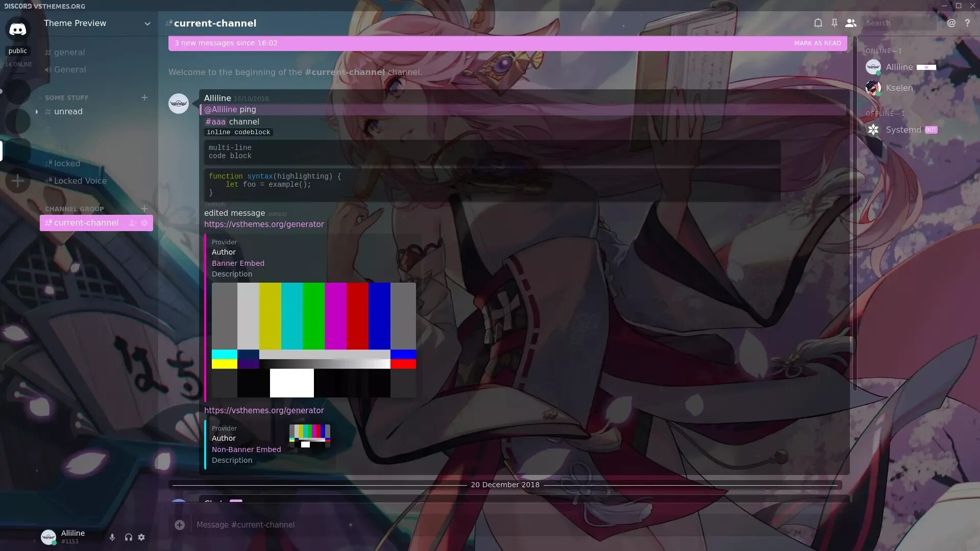Select current-channel in channel list
Screen dimensions: 980x551
pos(96,223)
